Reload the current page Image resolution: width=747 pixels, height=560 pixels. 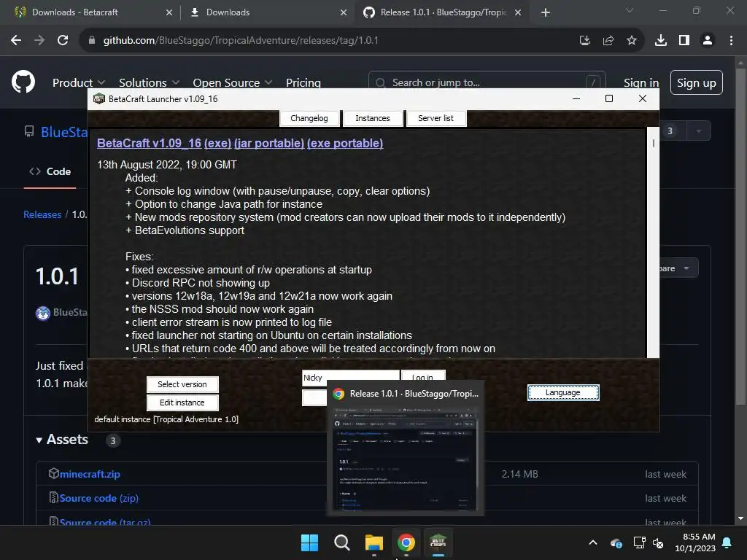63,40
